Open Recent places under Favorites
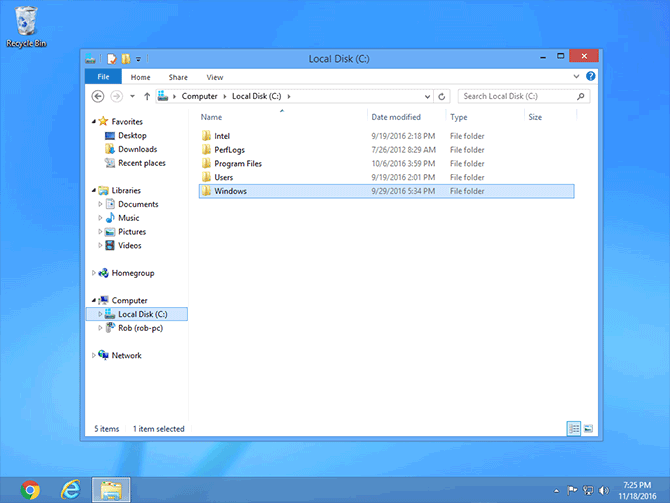This screenshot has width=670, height=503. point(142,163)
